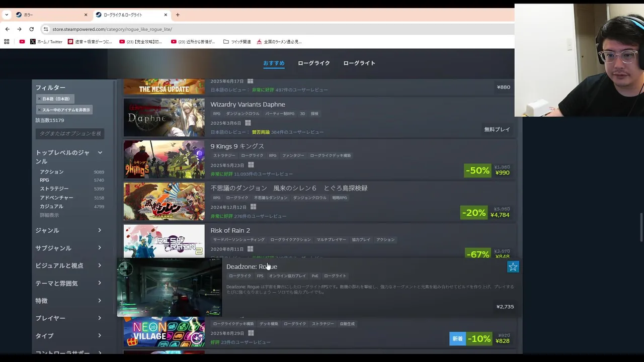Expand the サブジャンル filter section

click(x=69, y=248)
